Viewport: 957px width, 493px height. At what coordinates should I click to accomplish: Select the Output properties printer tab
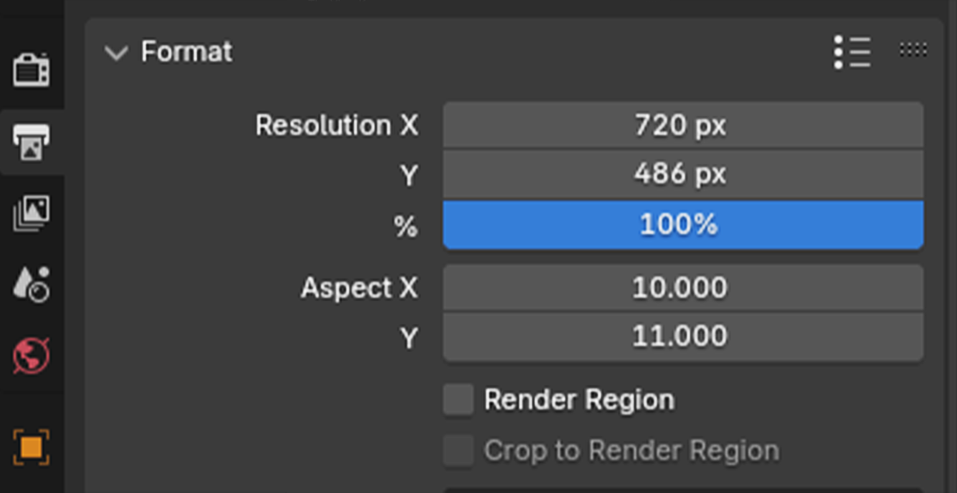click(32, 142)
